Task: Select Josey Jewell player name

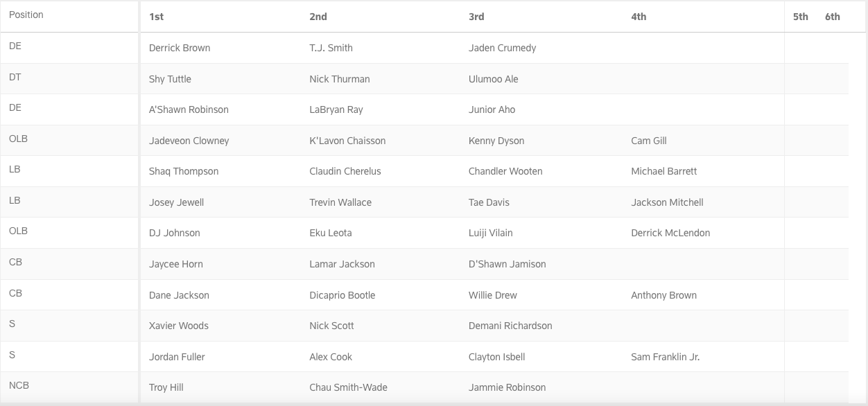Action: pos(176,202)
